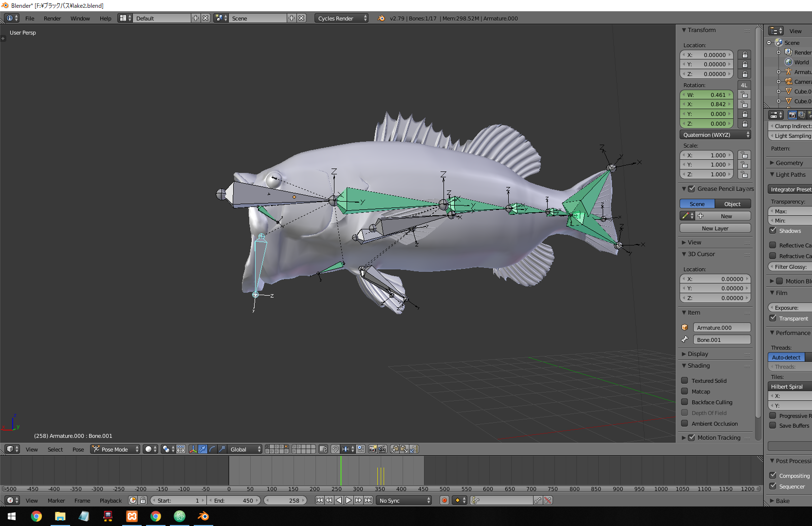Click the current frame field showing 258

286,500
